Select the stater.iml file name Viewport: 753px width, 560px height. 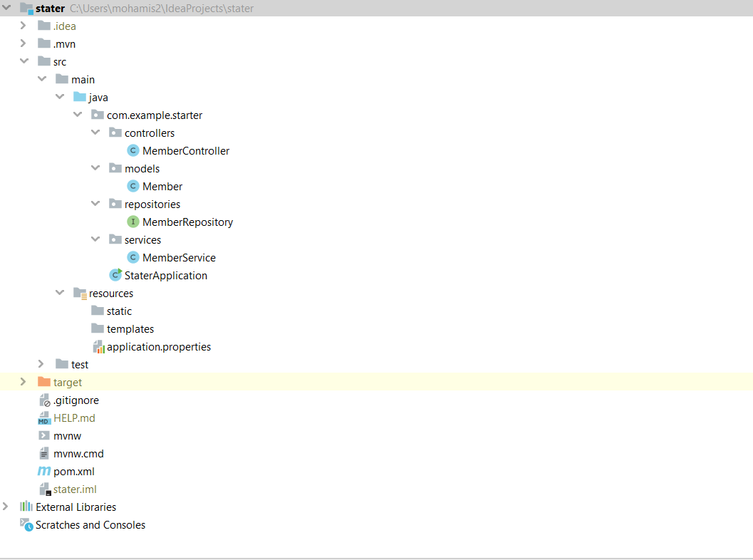point(75,489)
